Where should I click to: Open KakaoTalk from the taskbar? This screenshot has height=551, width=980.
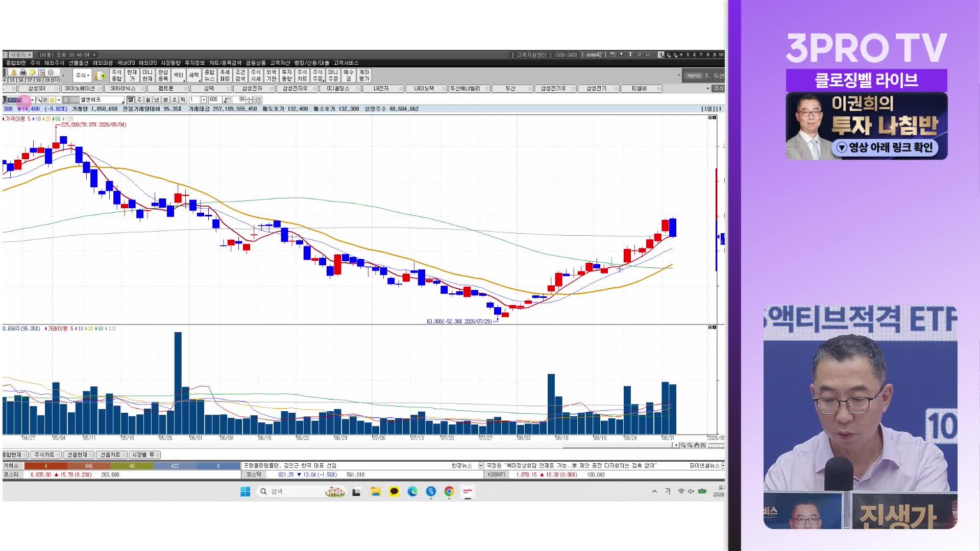point(394,491)
